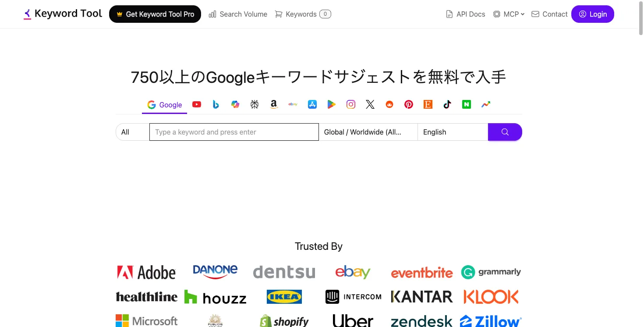
Task: Select the Pinterest platform icon
Action: coord(409,104)
